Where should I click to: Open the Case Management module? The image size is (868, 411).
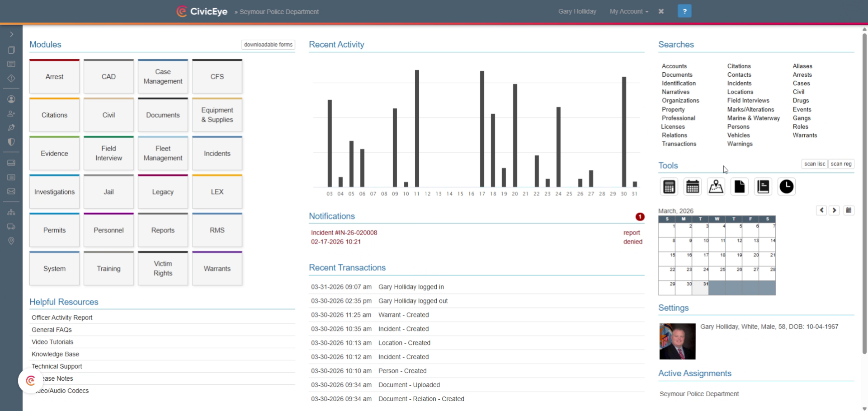(x=163, y=76)
